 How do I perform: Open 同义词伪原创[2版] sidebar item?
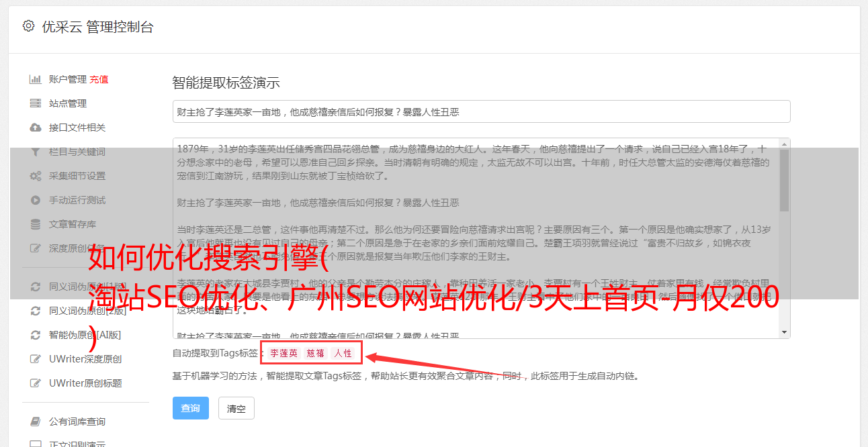tap(87, 310)
